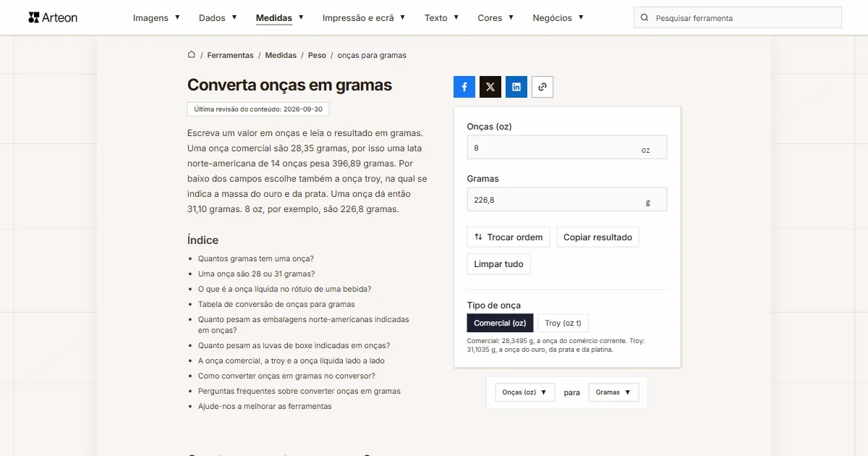Share the page on Facebook
This screenshot has width=868, height=456.
(x=464, y=87)
